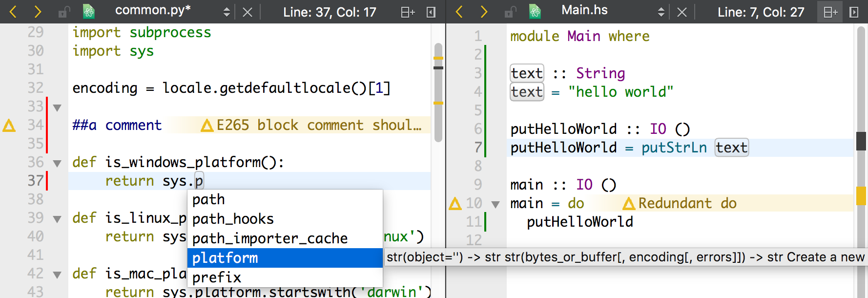This screenshot has height=298, width=868.
Task: Go back in left pane history
Action: pos(13,12)
